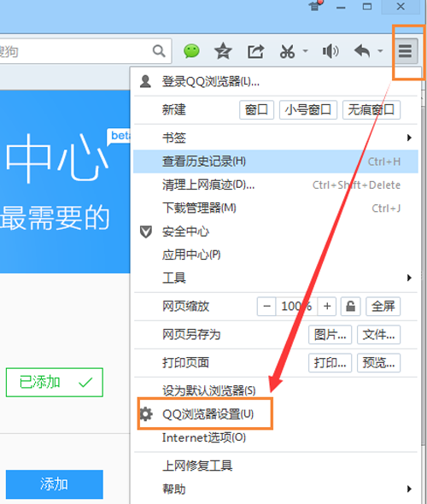Click the bookmark star icon
The width and height of the screenshot is (427, 504).
point(223,51)
